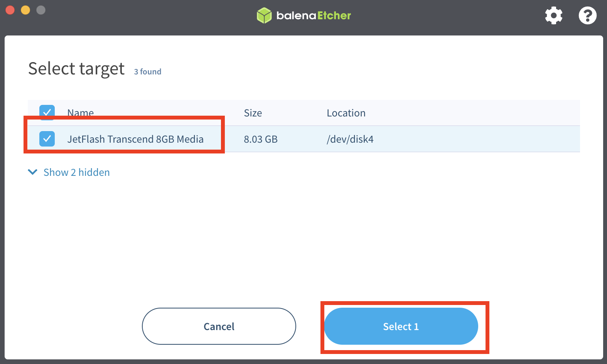This screenshot has height=364, width=607.
Task: Confirm with the Select 1 button
Action: pyautogui.click(x=401, y=326)
